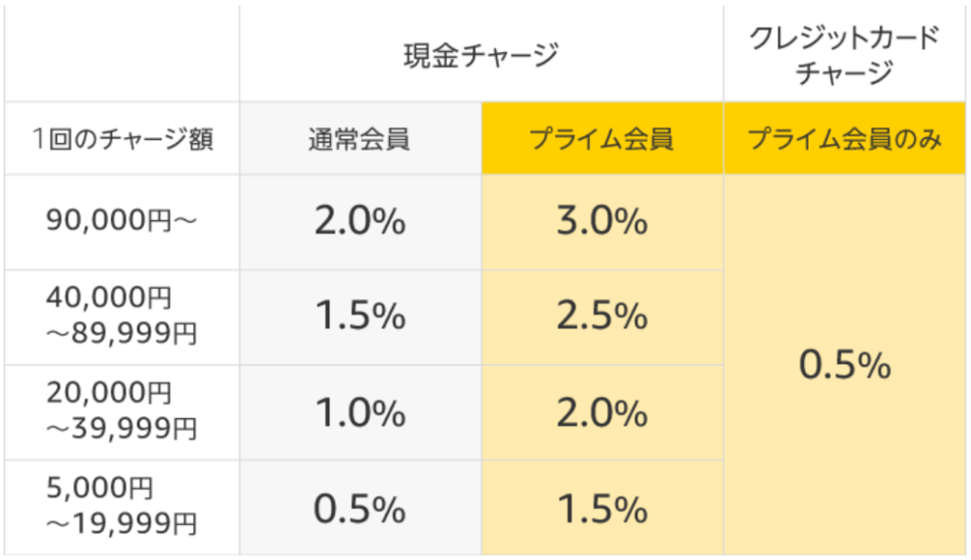This screenshot has width=971, height=560.
Task: Click the 通常会員 column header
Action: 359,139
